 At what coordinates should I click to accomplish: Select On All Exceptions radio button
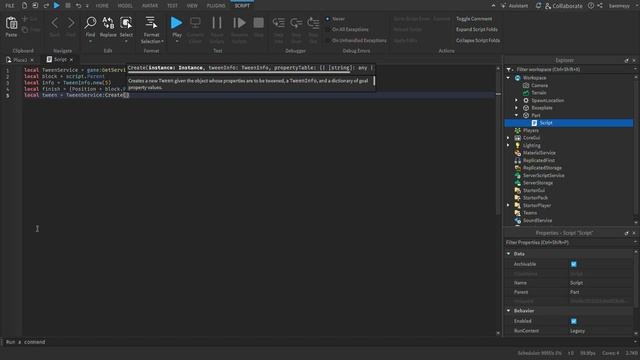pos(327,29)
